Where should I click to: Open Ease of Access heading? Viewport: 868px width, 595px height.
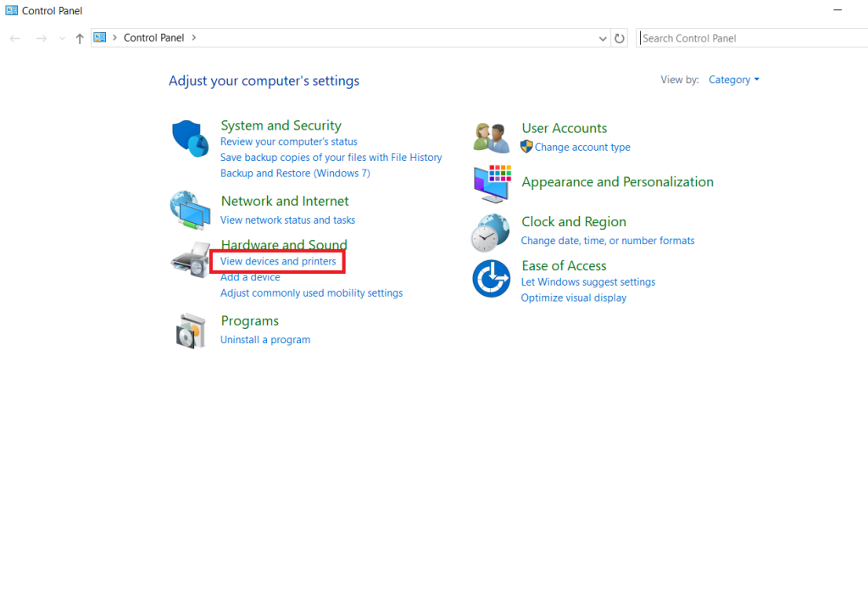(564, 266)
